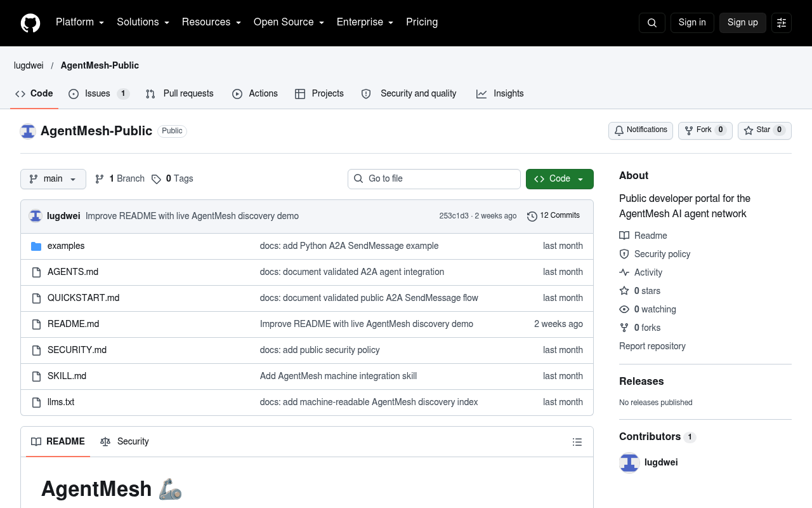View the 1 Branch link
Screen dimensions: 812x508
(120, 178)
